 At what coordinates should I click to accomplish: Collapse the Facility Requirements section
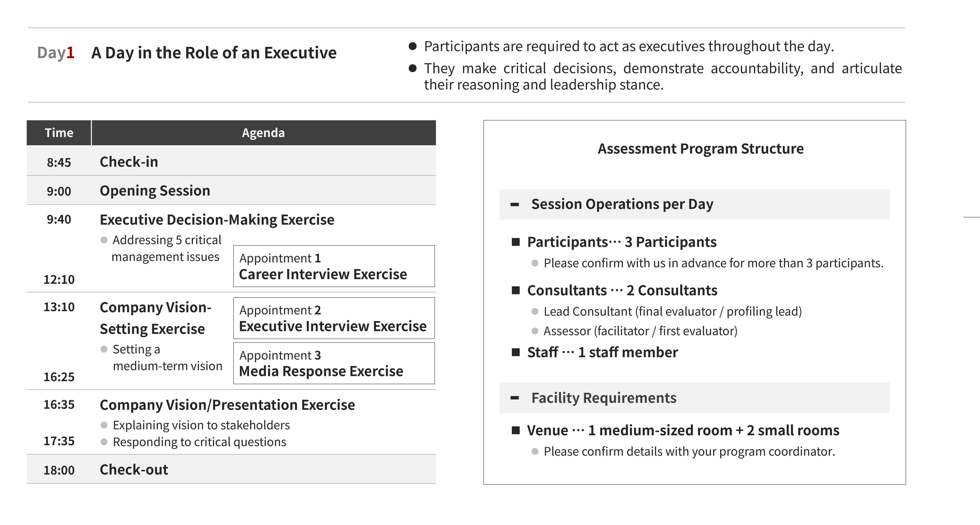coord(515,398)
